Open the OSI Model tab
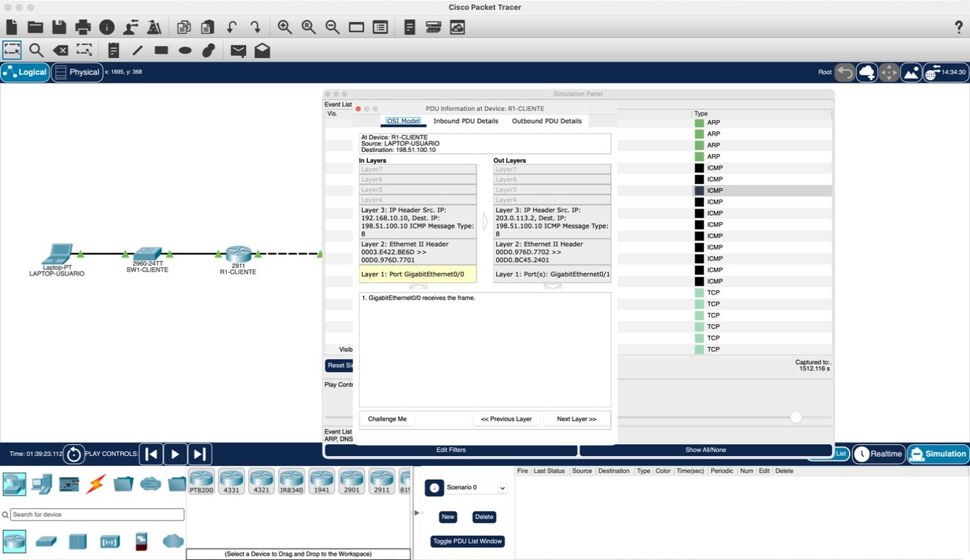 point(403,121)
